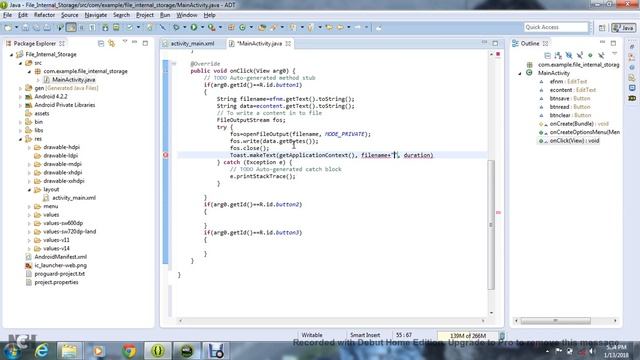Toggle Hide Static Members in Outline
Viewport: 640px width, 360px height.
click(x=579, y=55)
